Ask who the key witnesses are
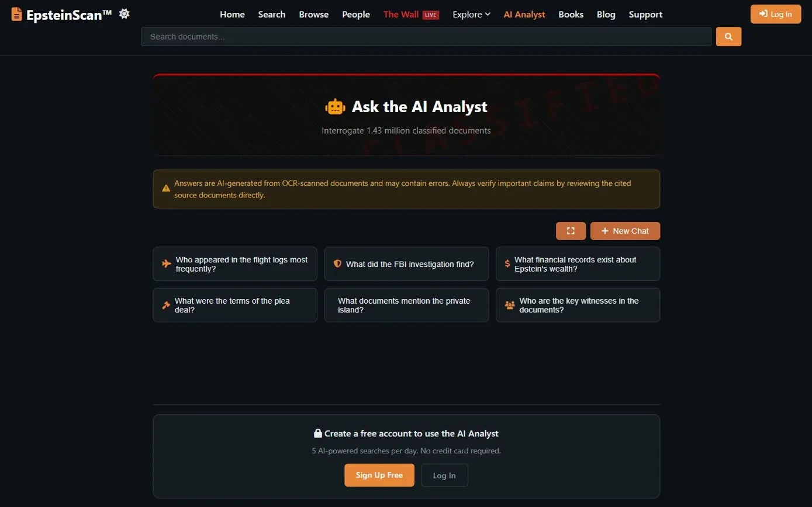The image size is (812, 507). click(x=578, y=305)
